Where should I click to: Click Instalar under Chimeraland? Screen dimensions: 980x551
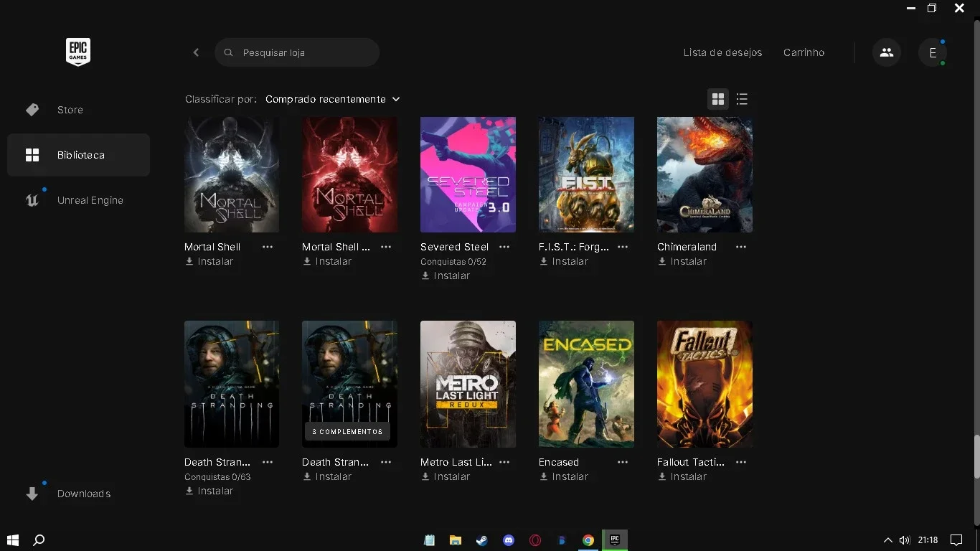[x=682, y=261]
